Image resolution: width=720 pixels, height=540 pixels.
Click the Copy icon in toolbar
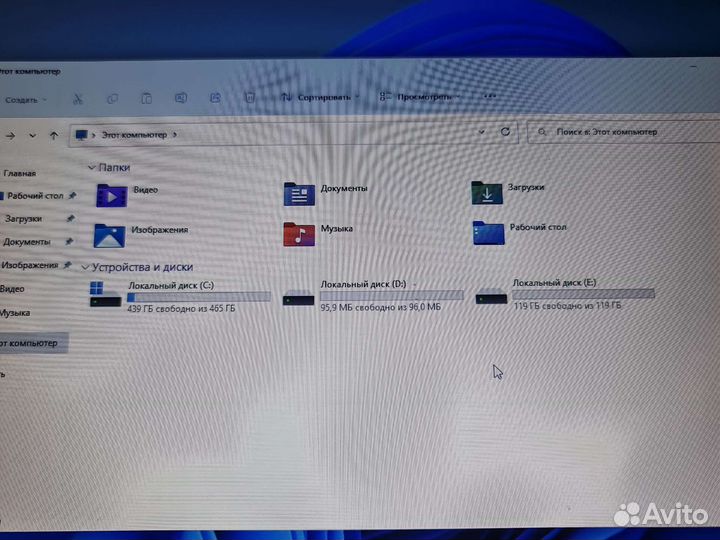(x=112, y=99)
